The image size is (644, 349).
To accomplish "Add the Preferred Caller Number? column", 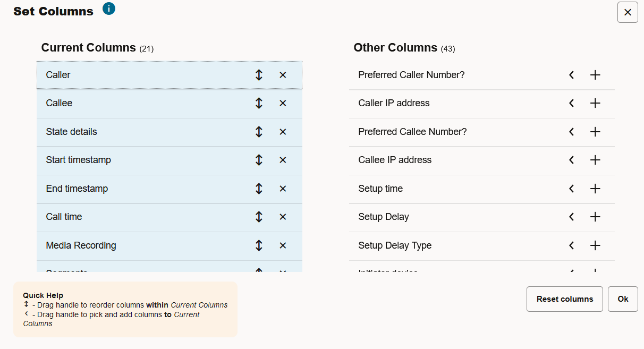I will (x=595, y=75).
